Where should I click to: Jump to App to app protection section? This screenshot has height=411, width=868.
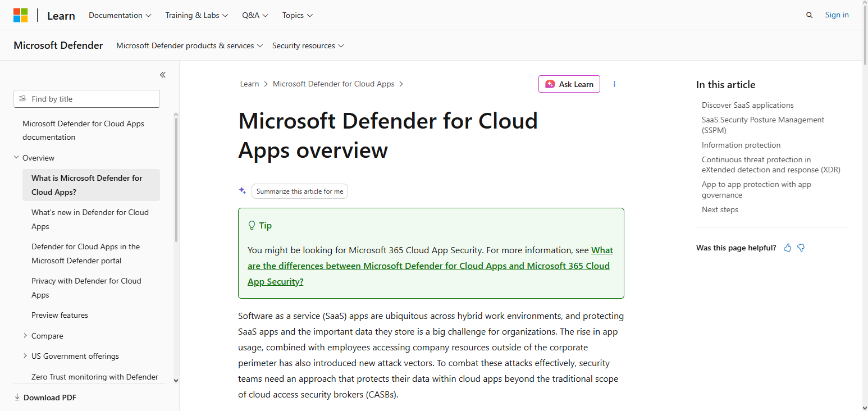click(x=756, y=190)
